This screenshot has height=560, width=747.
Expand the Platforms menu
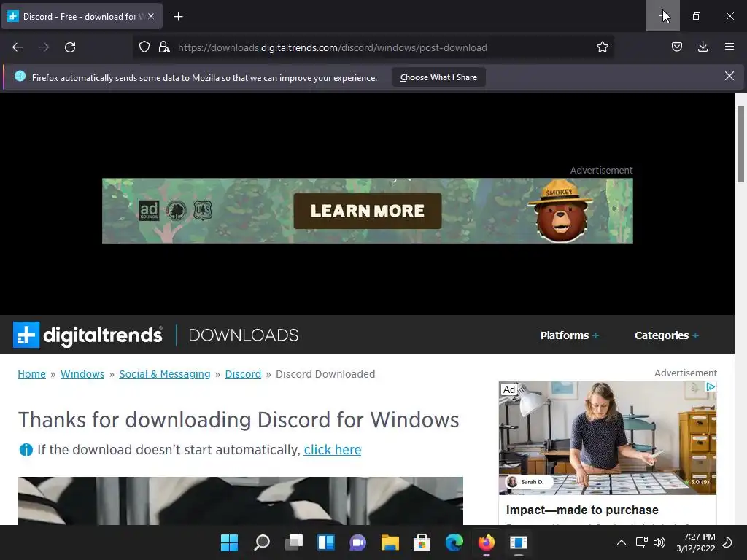569,335
